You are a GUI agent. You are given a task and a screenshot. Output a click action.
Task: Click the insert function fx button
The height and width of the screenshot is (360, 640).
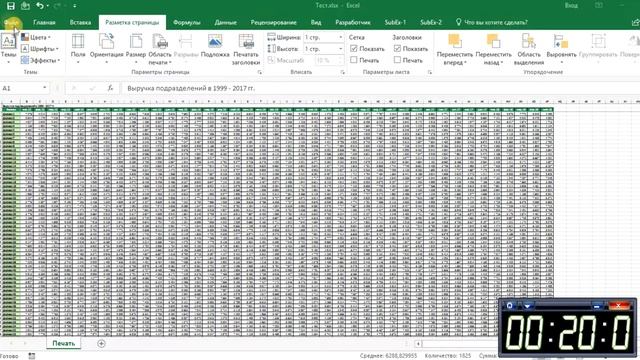(110, 88)
